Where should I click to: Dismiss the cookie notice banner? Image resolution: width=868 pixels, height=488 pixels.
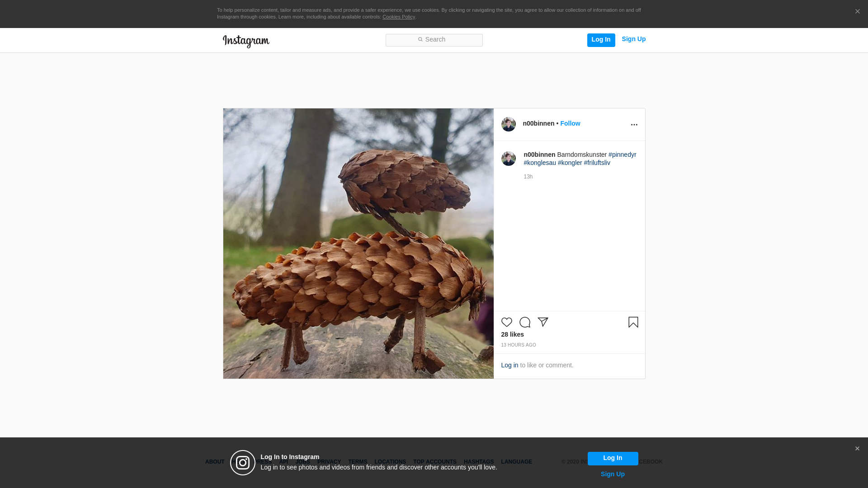coord(857,12)
